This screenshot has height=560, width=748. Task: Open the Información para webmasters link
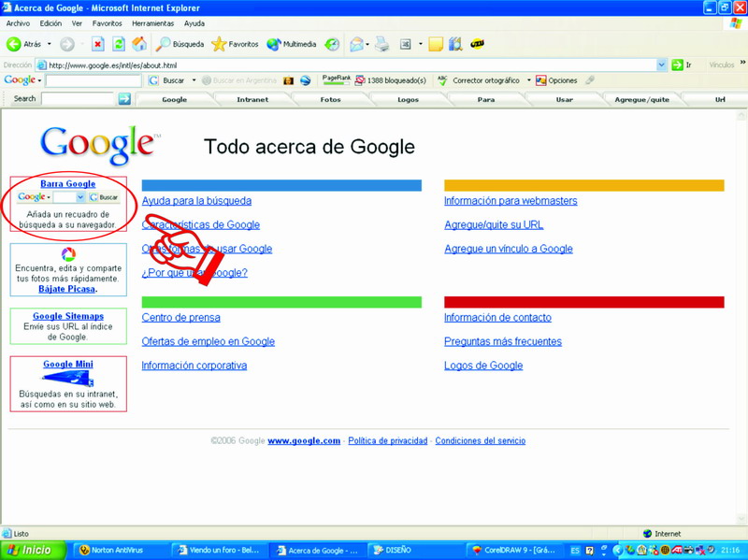pyautogui.click(x=511, y=201)
